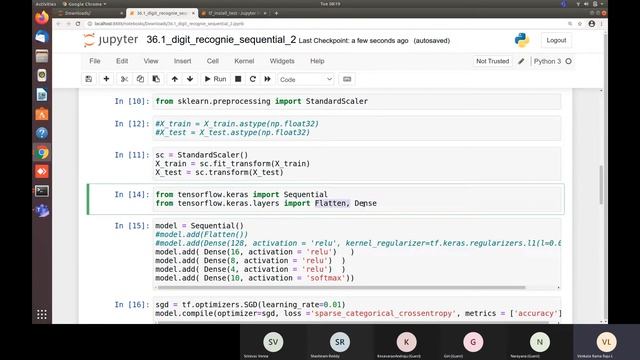Cut selected cells with scissors icon
This screenshot has width=640, height=360.
point(124,79)
